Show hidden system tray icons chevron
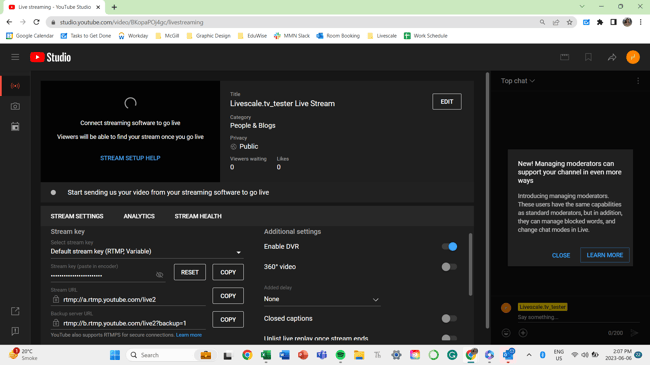 [x=529, y=355]
